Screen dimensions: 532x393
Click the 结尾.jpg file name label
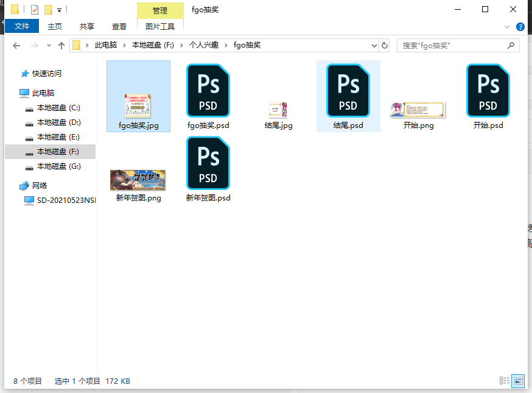tap(278, 126)
